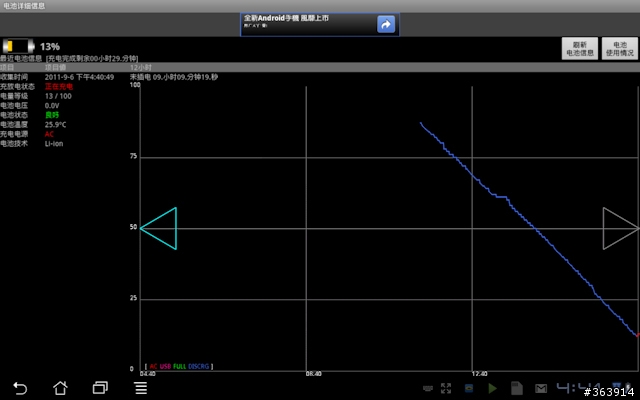Tap the Android home icon
The width and height of the screenshot is (640, 400).
60,387
